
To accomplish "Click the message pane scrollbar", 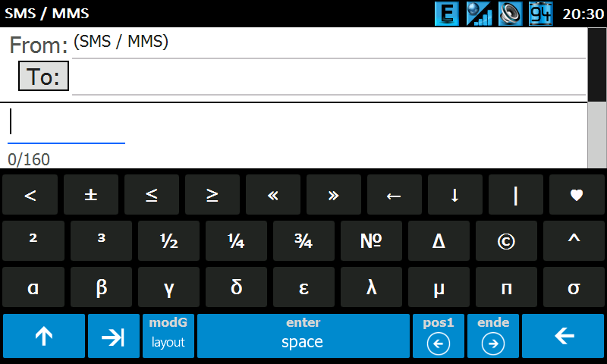I will [597, 98].
